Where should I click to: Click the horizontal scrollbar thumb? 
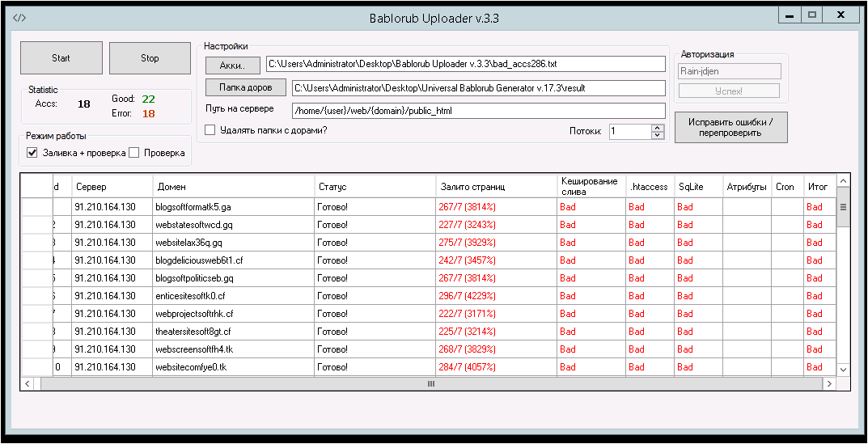pos(430,383)
